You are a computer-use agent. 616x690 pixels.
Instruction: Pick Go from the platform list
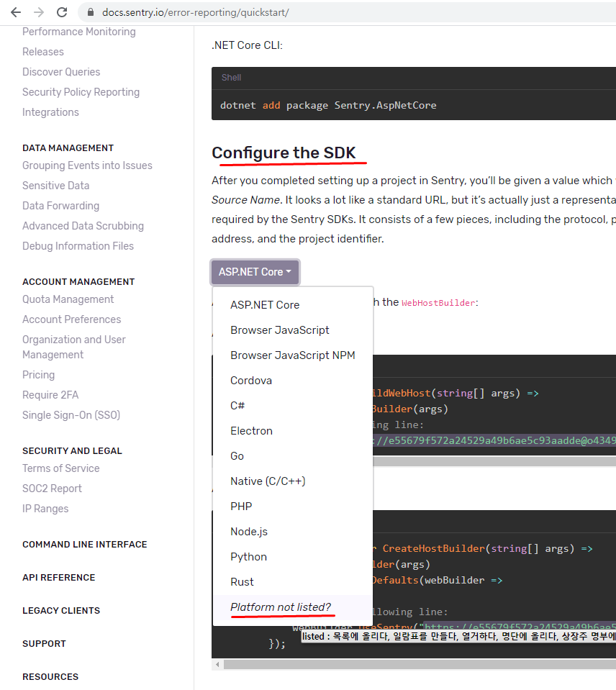point(293,456)
